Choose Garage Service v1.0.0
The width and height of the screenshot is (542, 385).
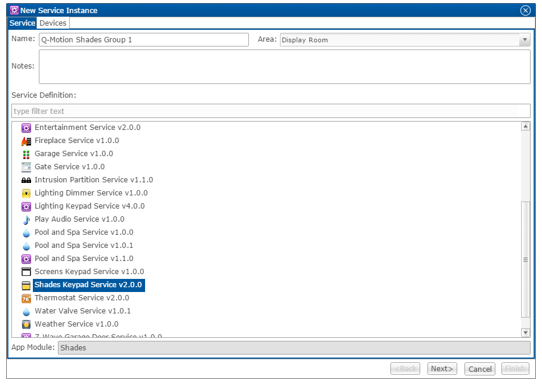click(x=74, y=154)
